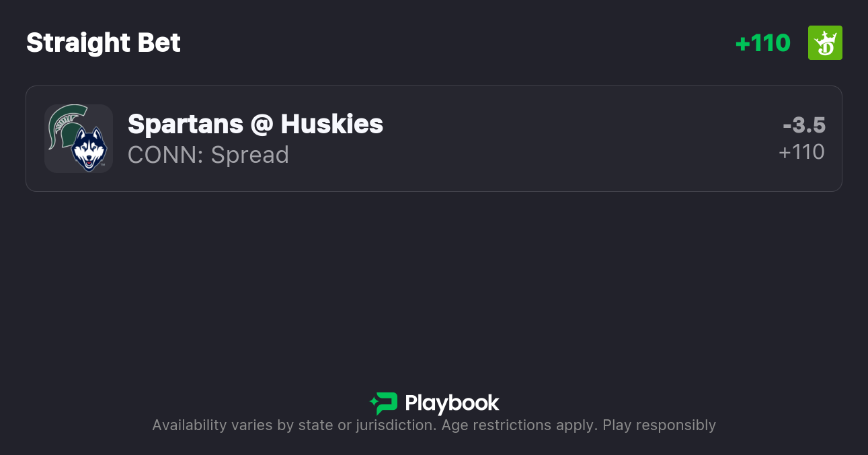Screen dimensions: 868x455
Task: Click the Spartan helmet graphic
Action: click(x=68, y=127)
